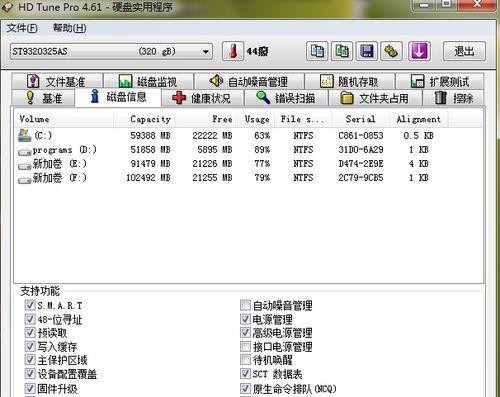Screen dimensions: 500x397
Task: Sort by Capacity column header
Action: (145, 119)
